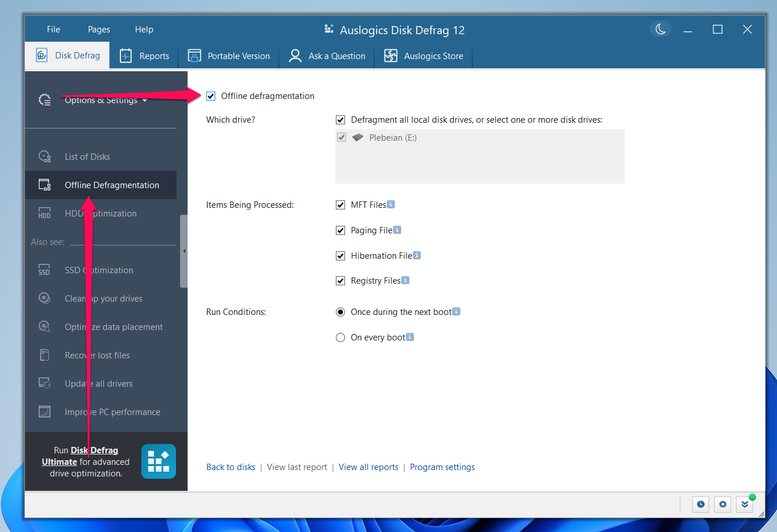The height and width of the screenshot is (532, 777).
Task: Open the HDD Optimization tool
Action: 44,213
